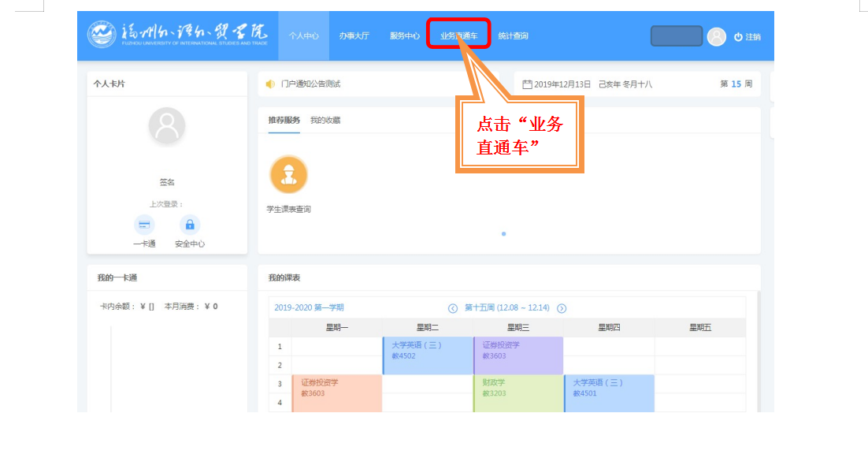Viewport: 868px width, 469px height.
Task: Go to next week in timetable
Action: [562, 308]
